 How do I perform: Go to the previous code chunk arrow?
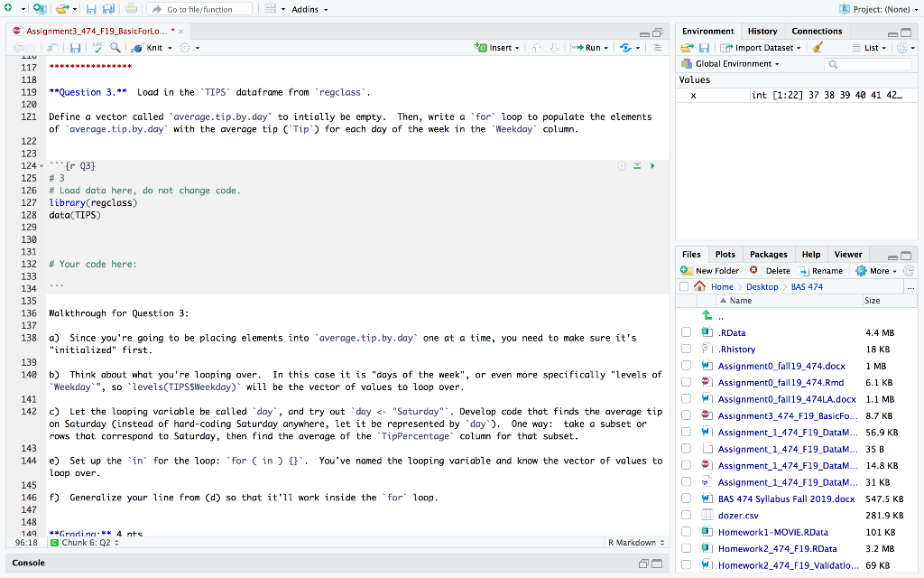[x=537, y=48]
